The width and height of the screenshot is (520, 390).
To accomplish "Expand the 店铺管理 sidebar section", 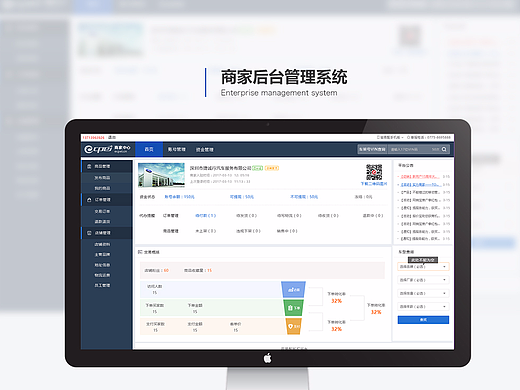I will point(107,233).
